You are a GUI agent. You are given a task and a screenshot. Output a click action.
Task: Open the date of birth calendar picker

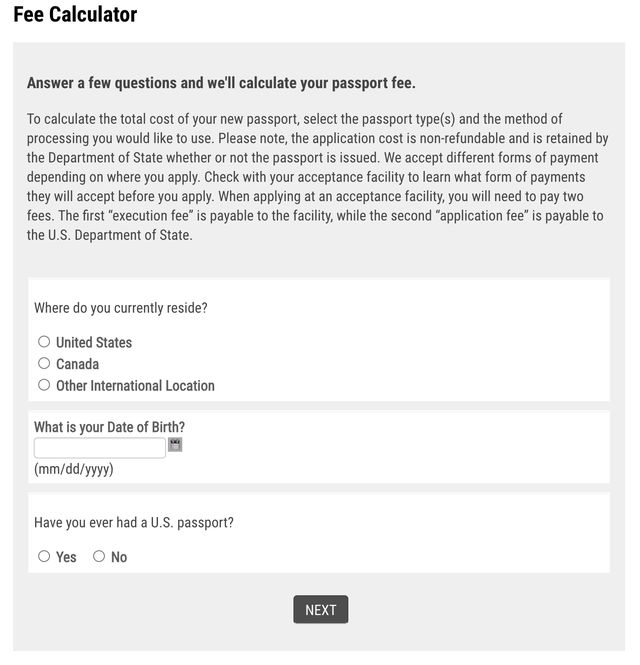(x=175, y=445)
